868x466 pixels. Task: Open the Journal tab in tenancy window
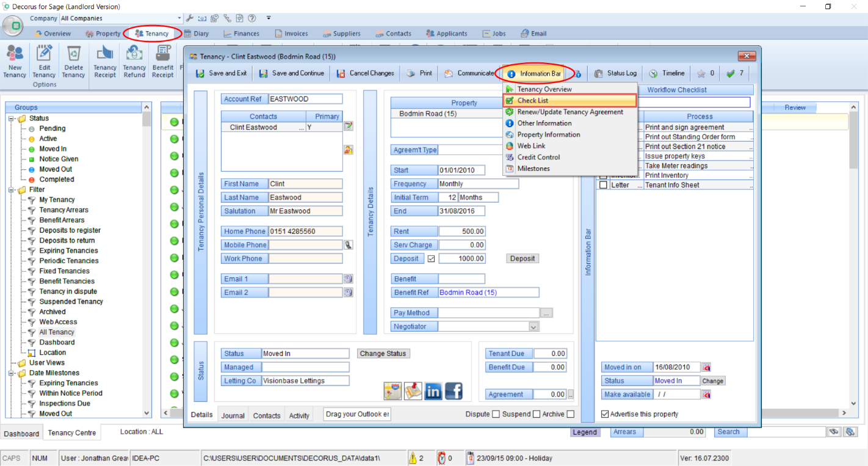pos(233,415)
